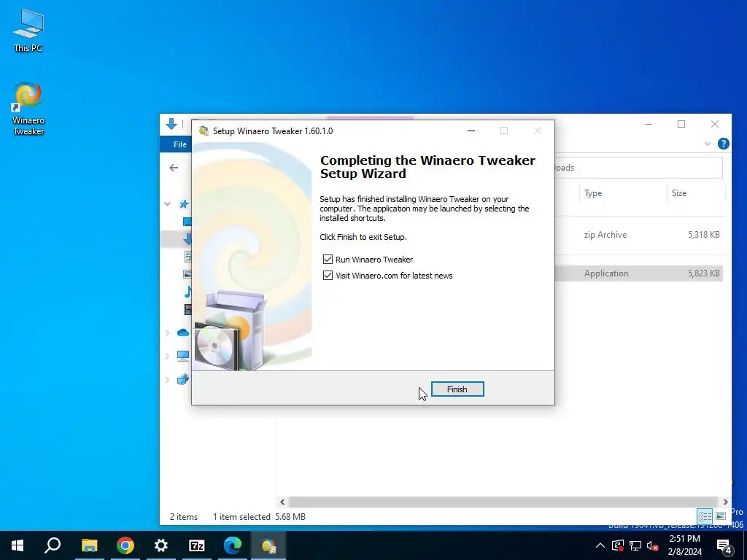Image resolution: width=747 pixels, height=560 pixels.
Task: Expand the This PC tree node
Action: (167, 356)
